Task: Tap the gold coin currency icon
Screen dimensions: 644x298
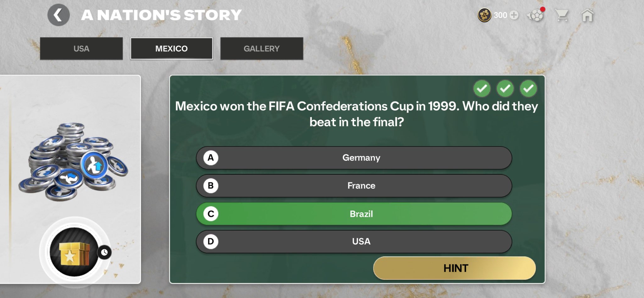Action: click(x=484, y=15)
